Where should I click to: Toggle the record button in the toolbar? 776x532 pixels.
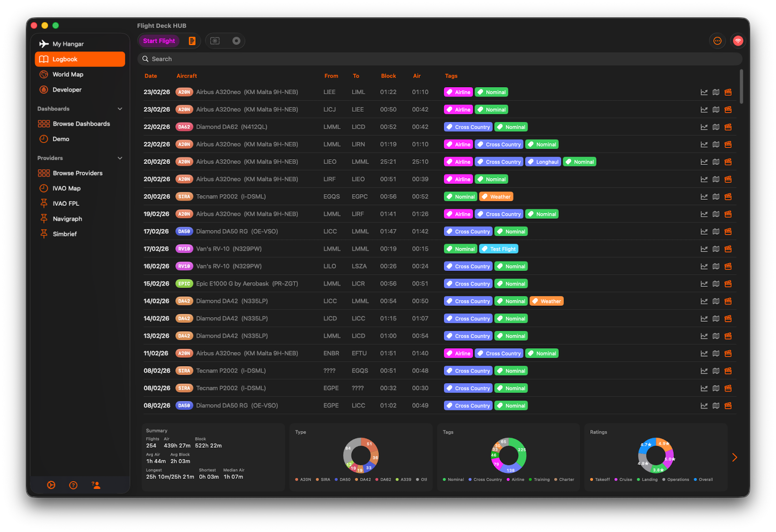click(x=236, y=41)
